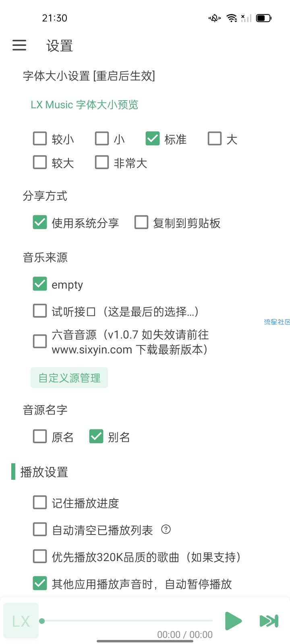Open 自定义源管理 button
The image size is (290, 644).
(x=69, y=378)
